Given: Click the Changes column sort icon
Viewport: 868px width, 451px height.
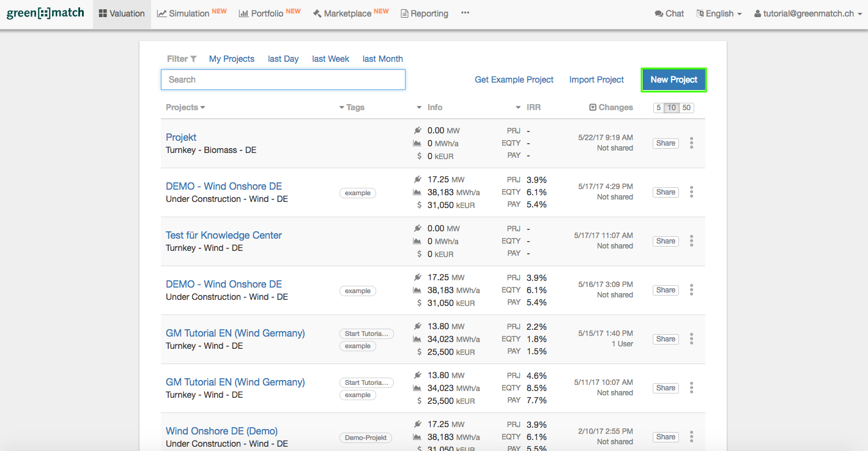Looking at the screenshot, I should tap(592, 108).
